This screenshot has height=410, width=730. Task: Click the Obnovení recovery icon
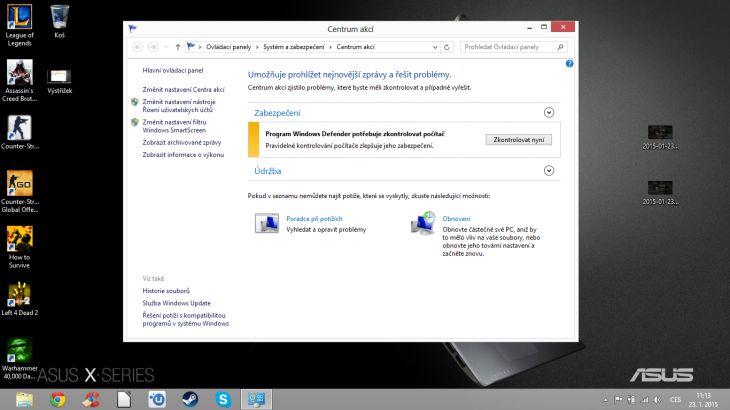[423, 223]
